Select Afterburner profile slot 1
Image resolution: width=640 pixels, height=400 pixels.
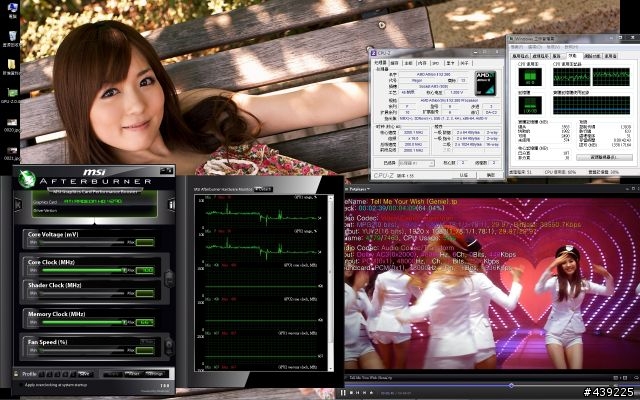click(42, 374)
